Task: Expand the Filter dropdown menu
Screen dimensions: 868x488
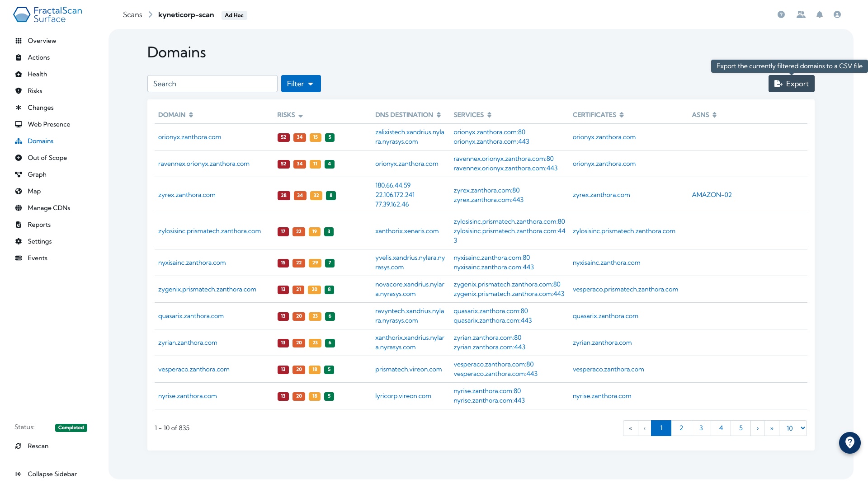Action: [301, 84]
